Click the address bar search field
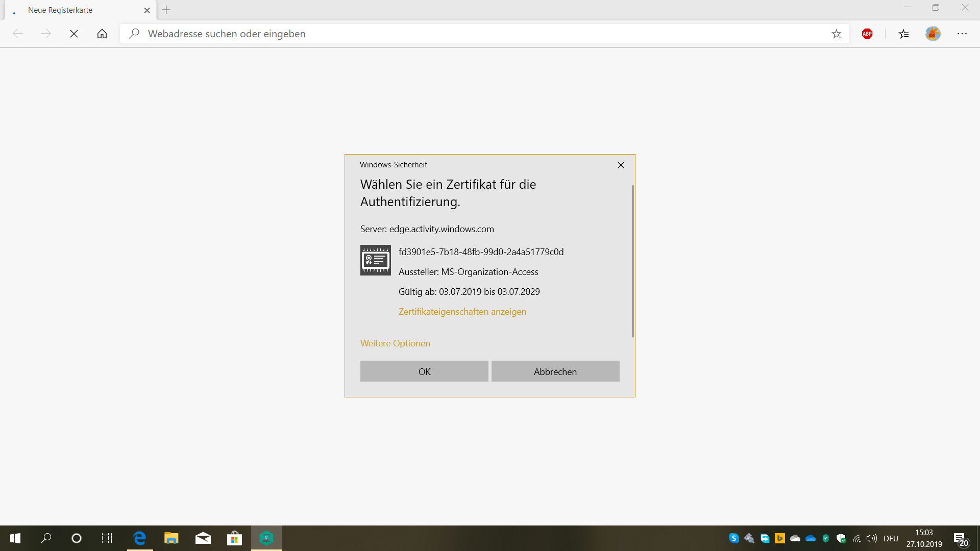Viewport: 980px width, 551px height. pyautogui.click(x=484, y=34)
